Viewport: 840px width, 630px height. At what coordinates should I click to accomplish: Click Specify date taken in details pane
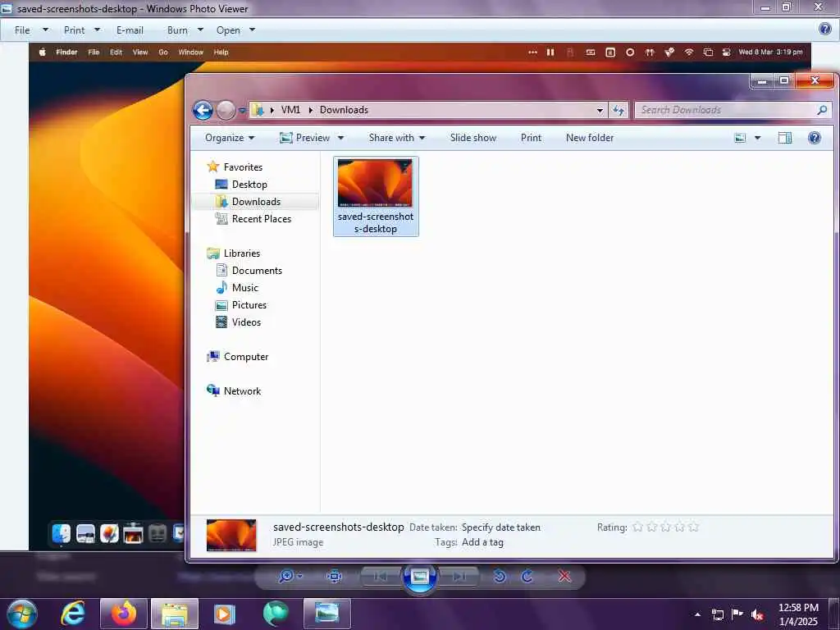[x=501, y=527]
